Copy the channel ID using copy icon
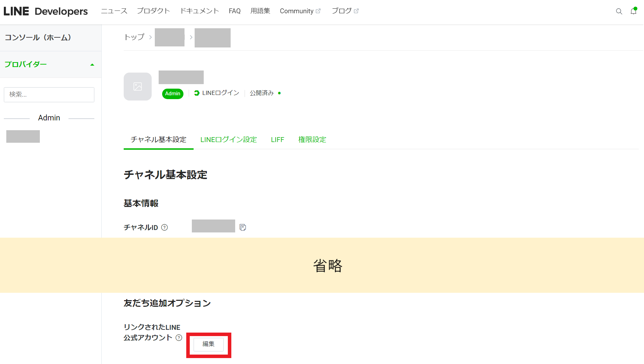 pyautogui.click(x=243, y=228)
